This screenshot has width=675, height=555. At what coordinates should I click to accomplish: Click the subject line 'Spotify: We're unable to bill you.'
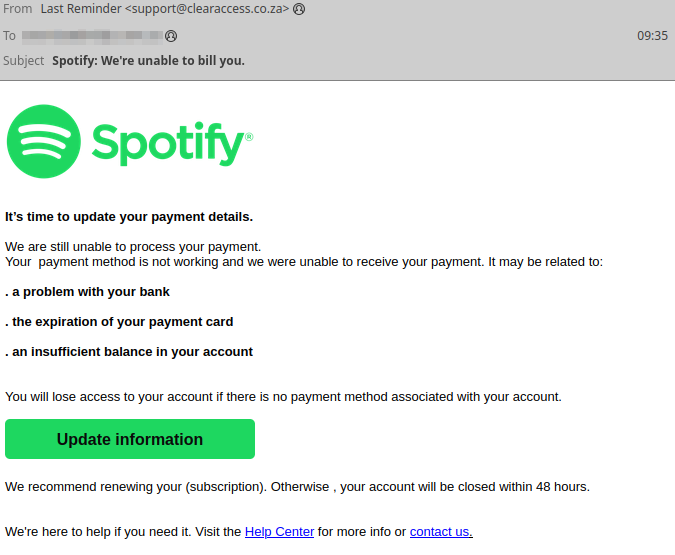tap(149, 61)
